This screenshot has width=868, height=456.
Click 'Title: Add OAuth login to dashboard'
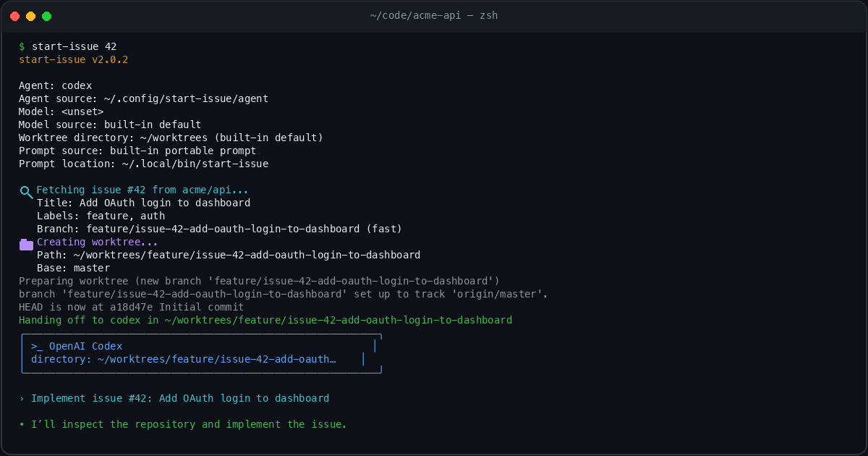pyautogui.click(x=143, y=203)
